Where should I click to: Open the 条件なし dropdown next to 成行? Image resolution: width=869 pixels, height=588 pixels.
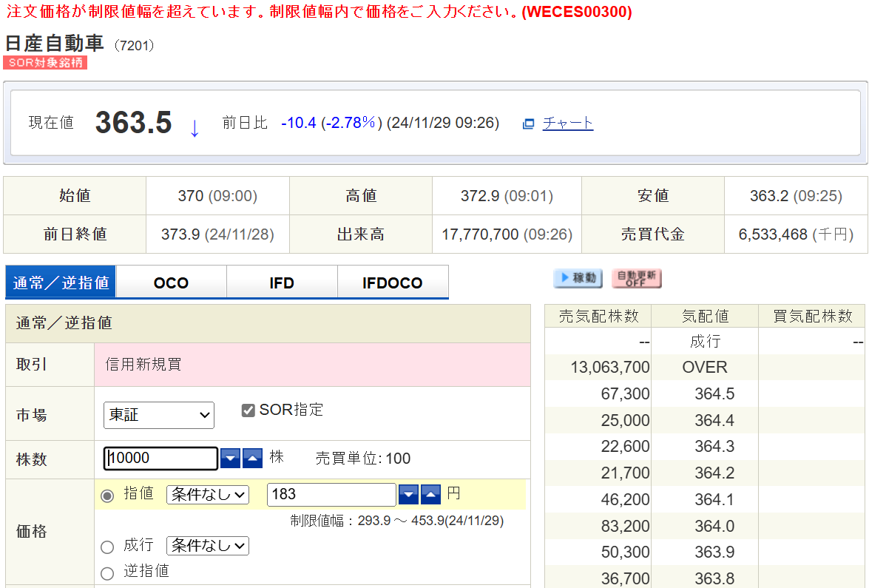tap(207, 546)
